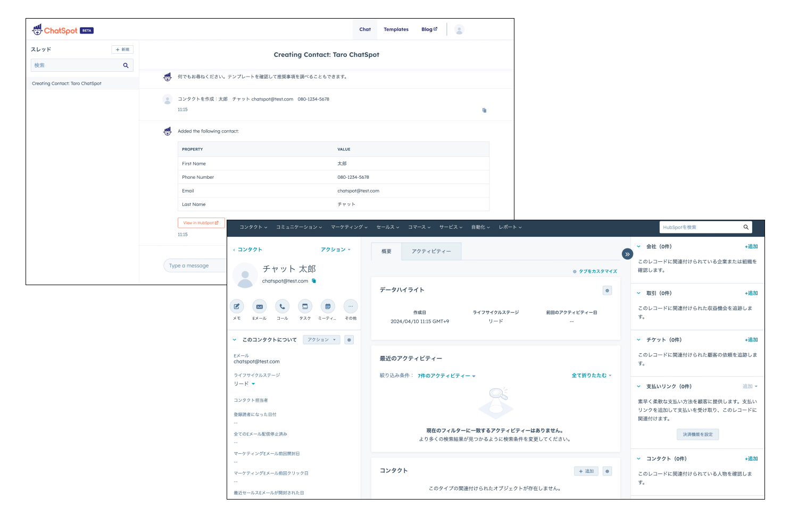Collapse the このコンタクトについて section
Screen dimensions: 798x532
235,339
